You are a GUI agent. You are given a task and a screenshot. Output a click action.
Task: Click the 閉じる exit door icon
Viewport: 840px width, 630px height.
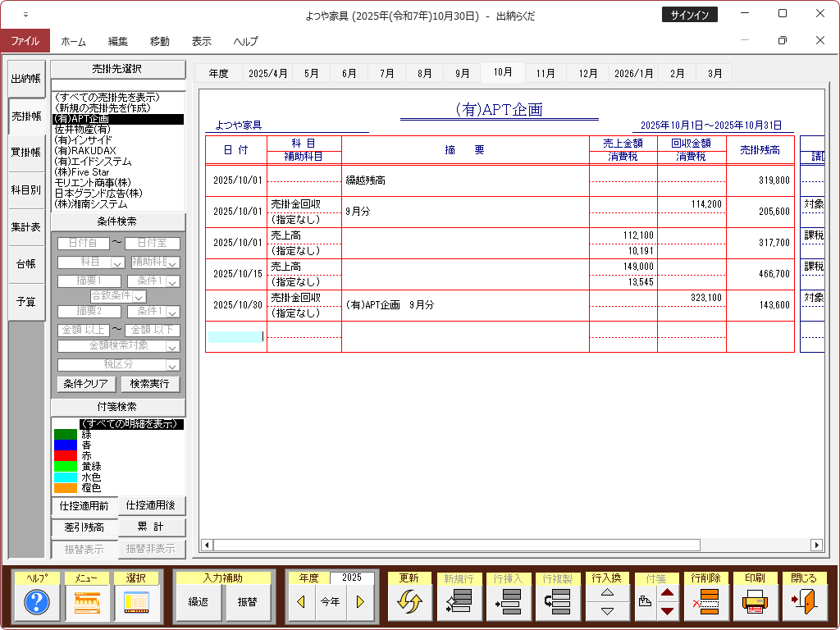click(x=804, y=603)
